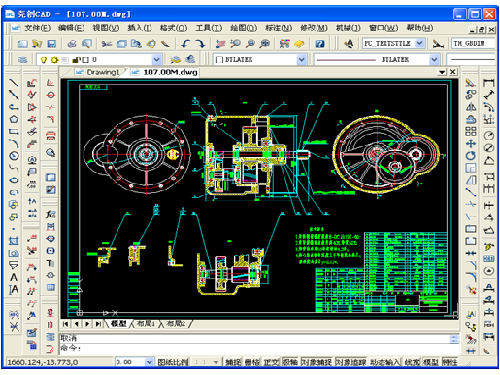The image size is (500, 375).
Task: Open the PC_TEXTSTYLE text style dropdown
Action: pos(420,43)
